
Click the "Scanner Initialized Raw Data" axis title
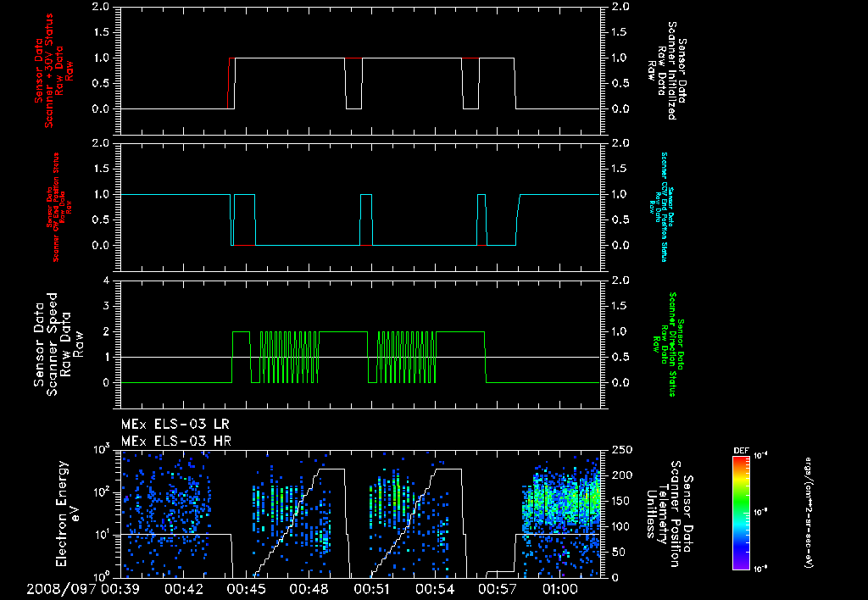pos(668,71)
